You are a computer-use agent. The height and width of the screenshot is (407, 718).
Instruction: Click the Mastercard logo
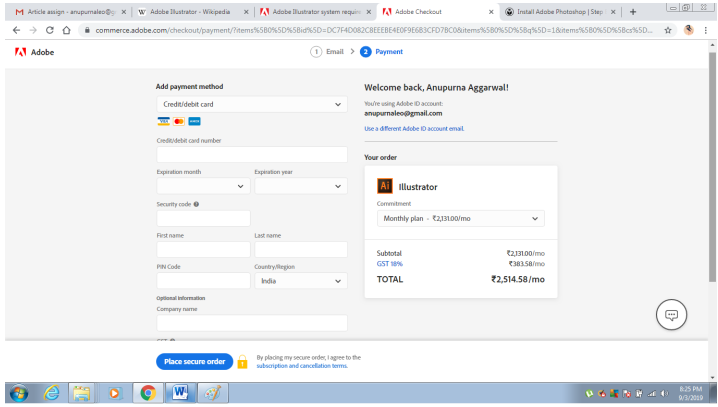179,121
